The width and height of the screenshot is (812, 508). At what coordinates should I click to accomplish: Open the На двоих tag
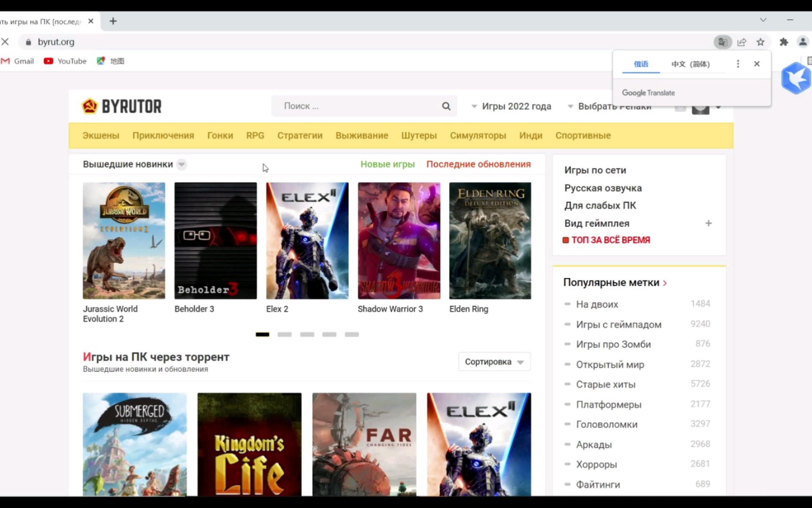pyautogui.click(x=597, y=304)
